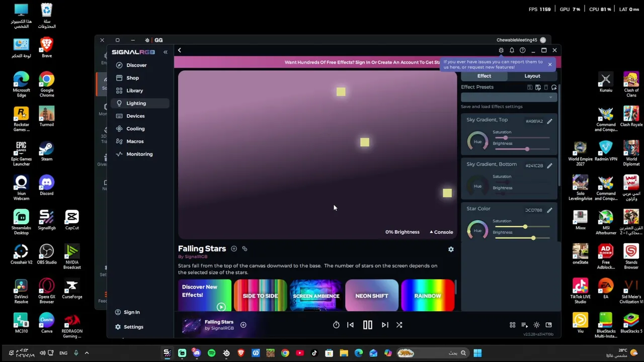Go to the Library section
Image resolution: width=644 pixels, height=362 pixels.
pyautogui.click(x=134, y=90)
